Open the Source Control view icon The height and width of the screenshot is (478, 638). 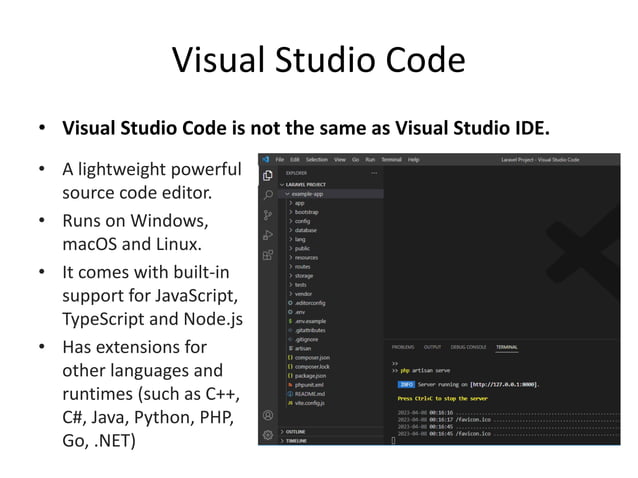(x=268, y=215)
